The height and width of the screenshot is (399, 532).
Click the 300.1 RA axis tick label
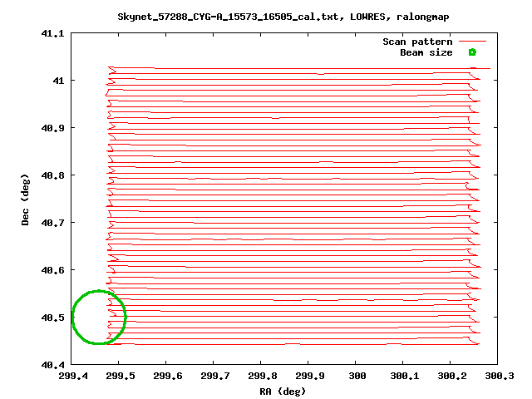coord(405,376)
